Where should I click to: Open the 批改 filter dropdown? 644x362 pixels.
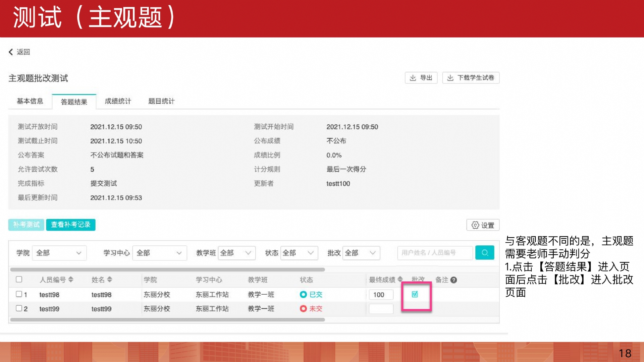click(x=361, y=253)
